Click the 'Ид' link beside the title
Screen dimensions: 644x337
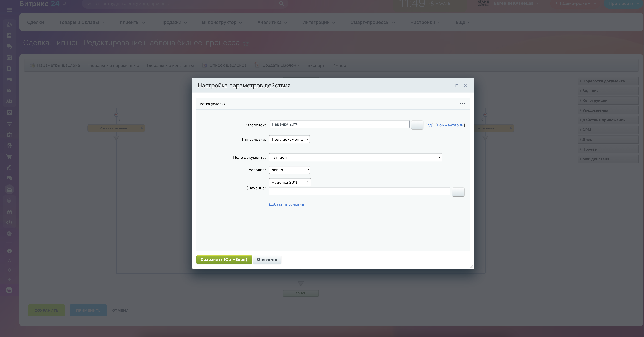429,125
